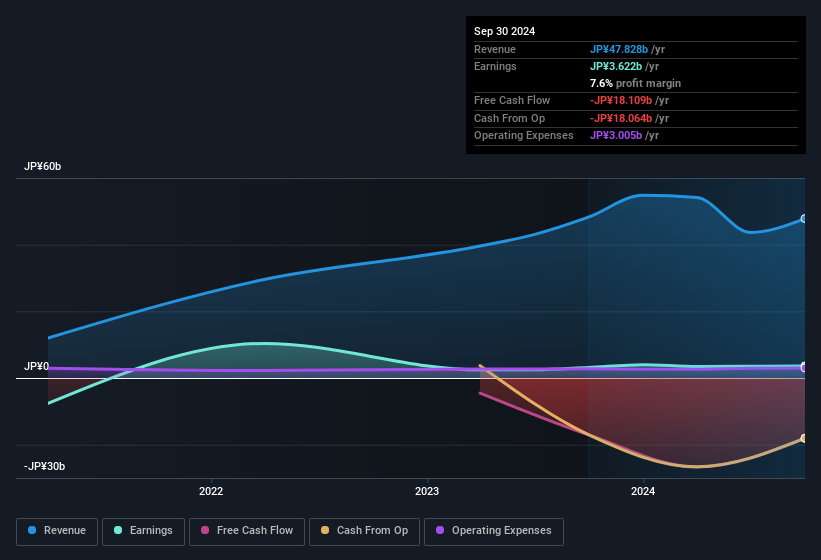Click the Revenue endpoint marker on the chart
This screenshot has width=821, height=560.
[x=804, y=219]
